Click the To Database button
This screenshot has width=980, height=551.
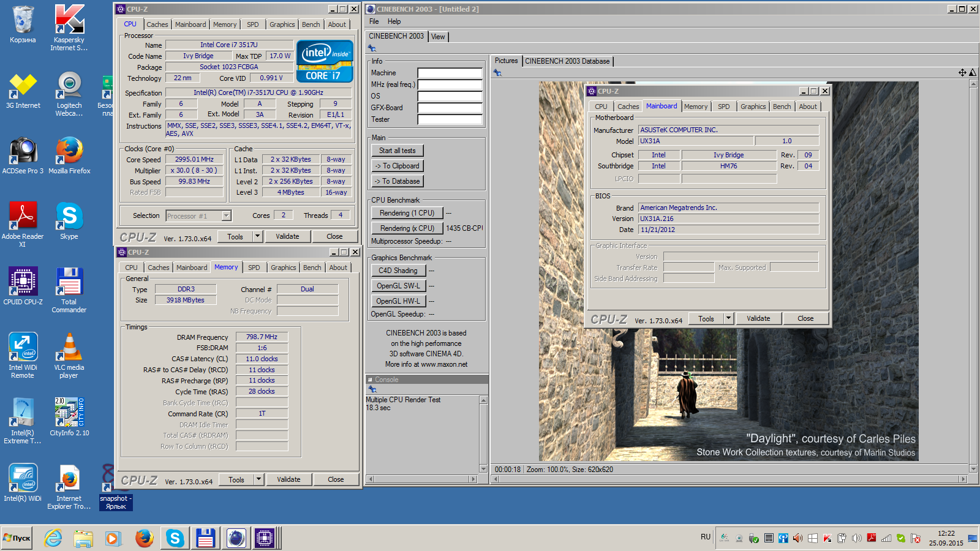pos(397,181)
